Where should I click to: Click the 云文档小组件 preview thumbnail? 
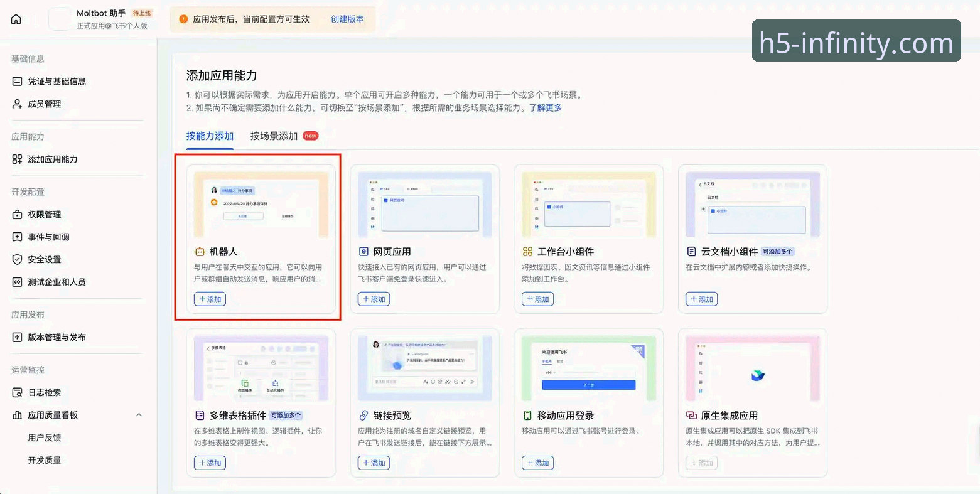point(753,205)
